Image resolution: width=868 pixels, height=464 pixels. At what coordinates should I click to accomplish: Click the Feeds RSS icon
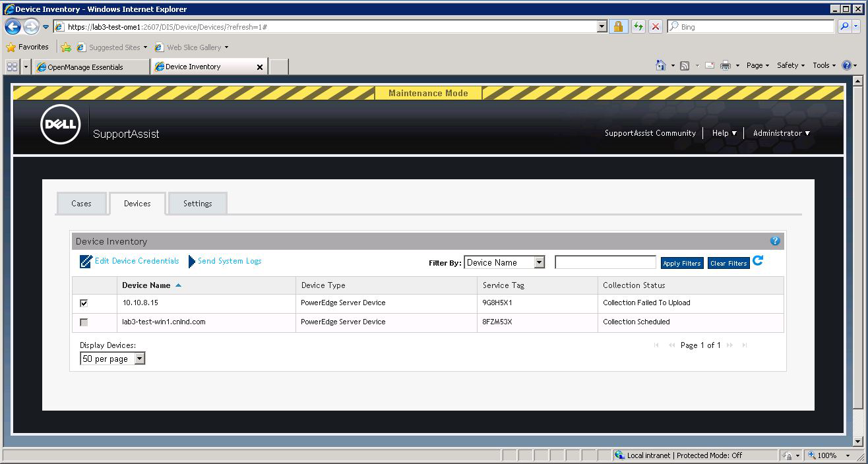685,66
